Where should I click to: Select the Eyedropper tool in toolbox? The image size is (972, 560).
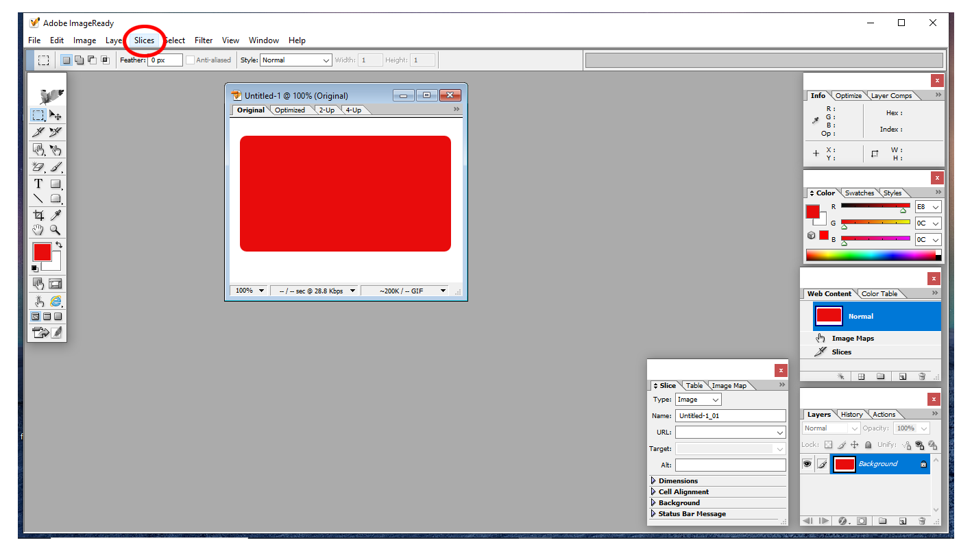pos(56,215)
